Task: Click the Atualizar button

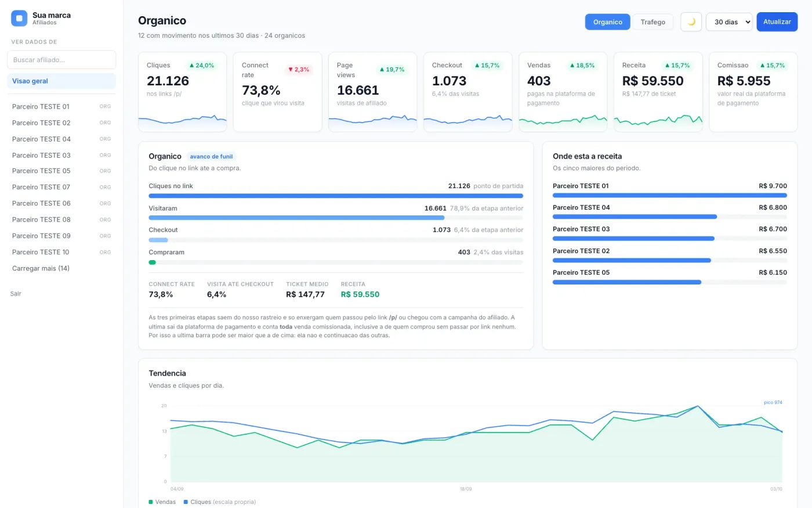Action: tap(777, 22)
